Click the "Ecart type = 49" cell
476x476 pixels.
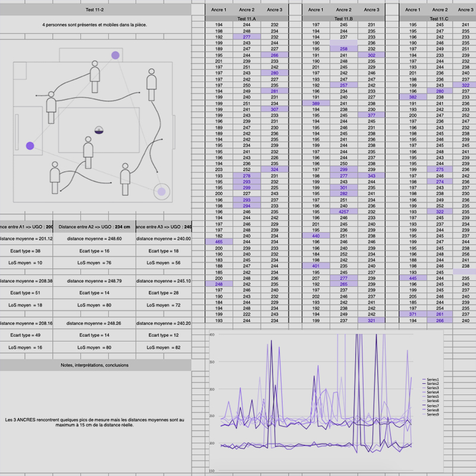coord(26,335)
